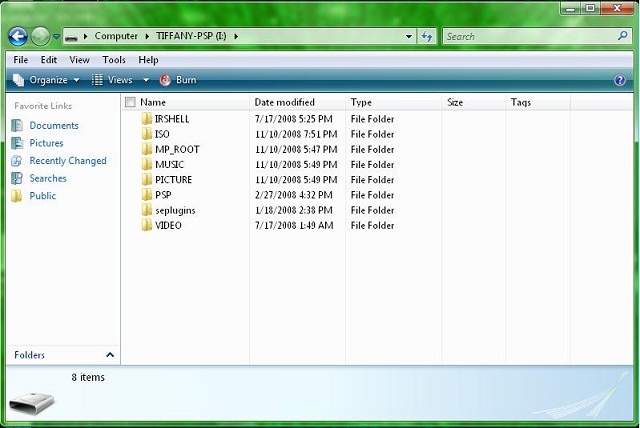This screenshot has width=640, height=428.
Task: Open the Organize dropdown menu
Action: pos(47,80)
